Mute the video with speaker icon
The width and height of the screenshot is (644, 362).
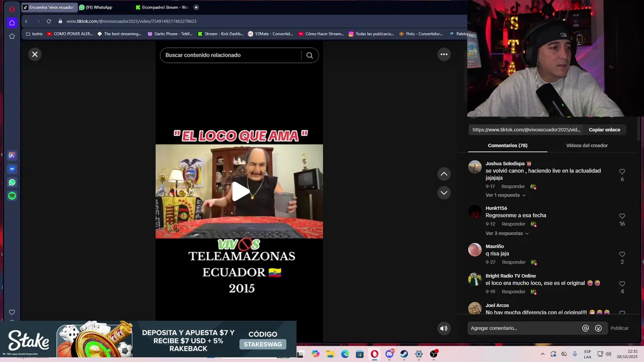coord(444,328)
